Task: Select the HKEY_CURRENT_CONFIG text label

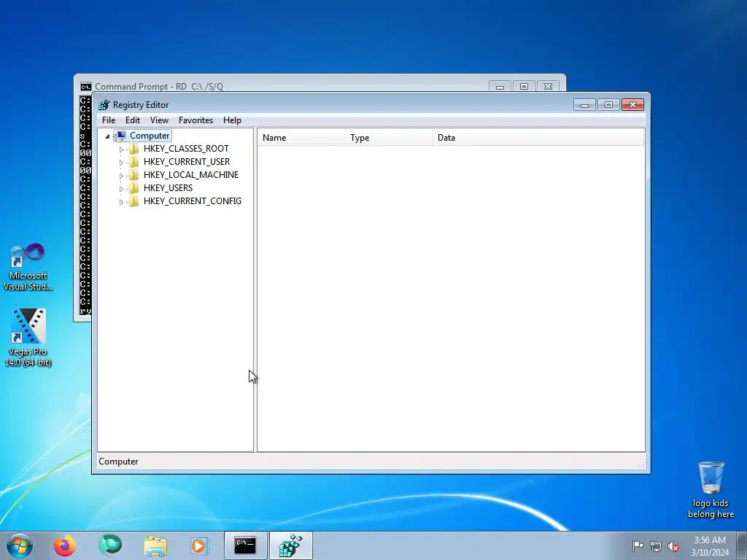Action: point(193,201)
